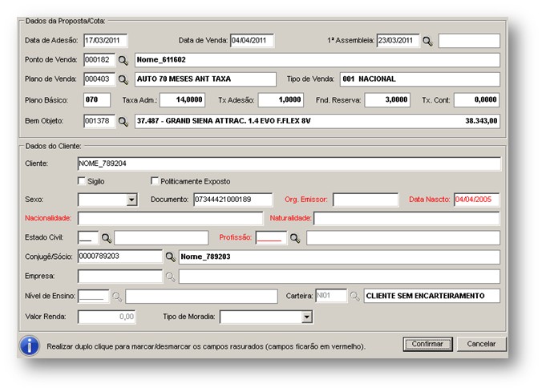Click the red Data Nascto label
The image size is (542, 392).
pos(429,200)
